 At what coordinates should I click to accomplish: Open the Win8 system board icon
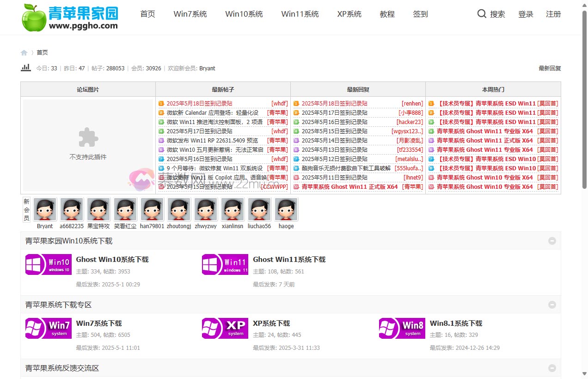point(402,328)
